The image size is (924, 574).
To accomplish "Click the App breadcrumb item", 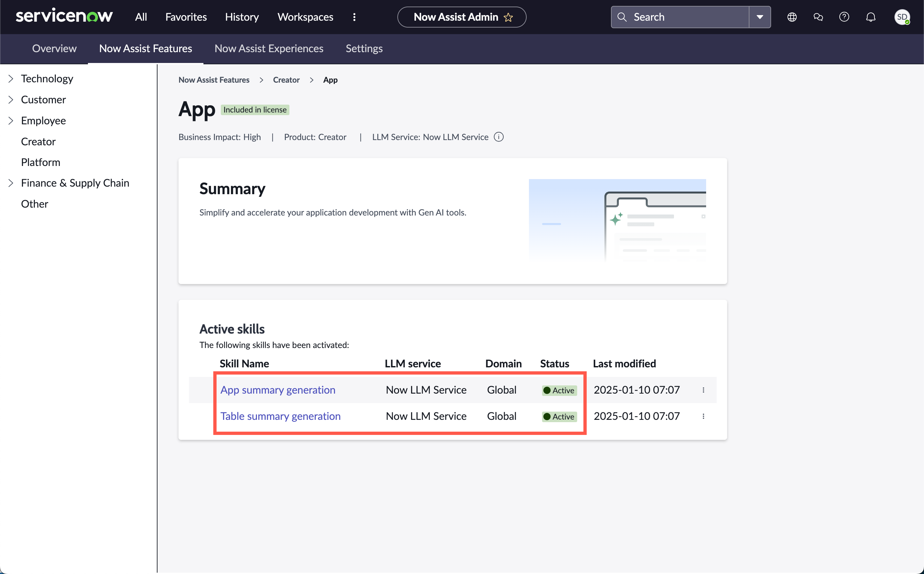I will [330, 80].
